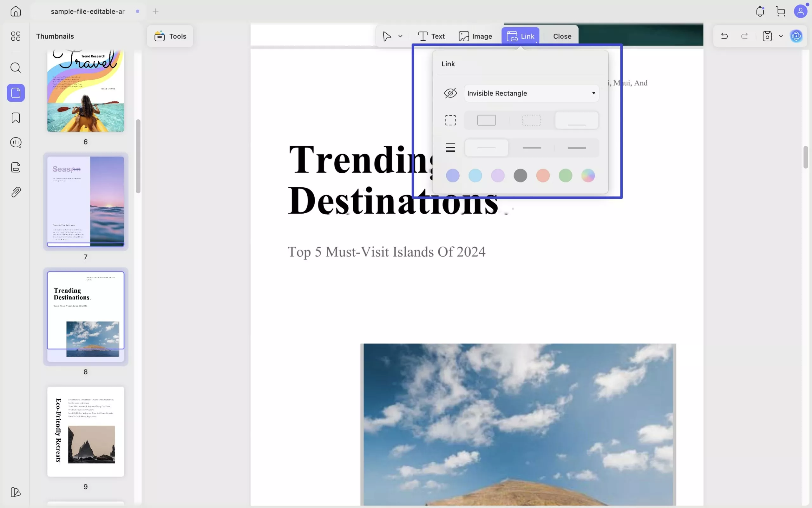
Task: Click the Close button in edit toolbar
Action: coord(562,36)
